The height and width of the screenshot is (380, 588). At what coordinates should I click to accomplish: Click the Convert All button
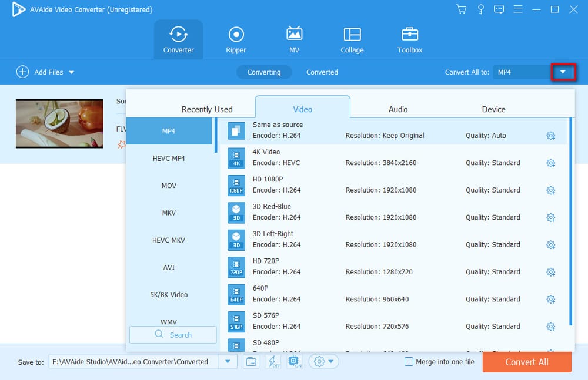click(x=527, y=362)
